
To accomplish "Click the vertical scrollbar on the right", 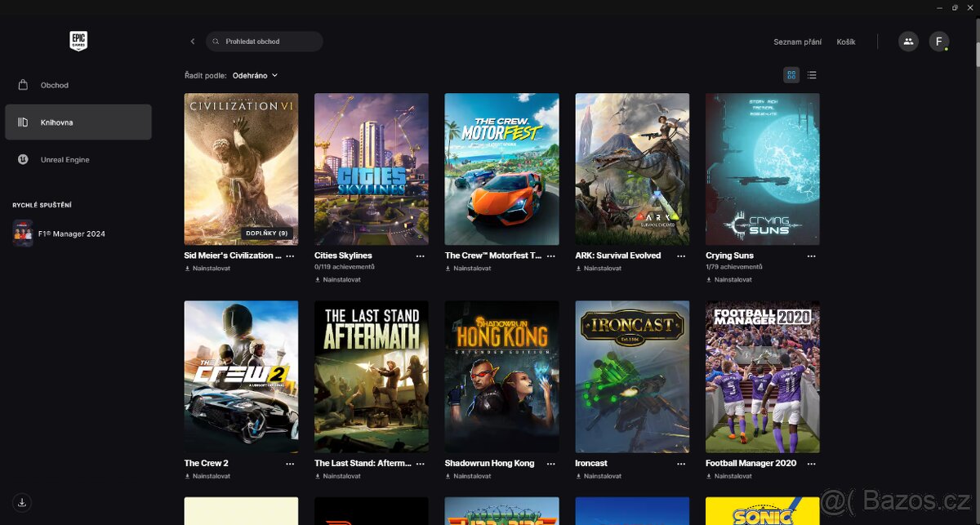I will point(976,57).
